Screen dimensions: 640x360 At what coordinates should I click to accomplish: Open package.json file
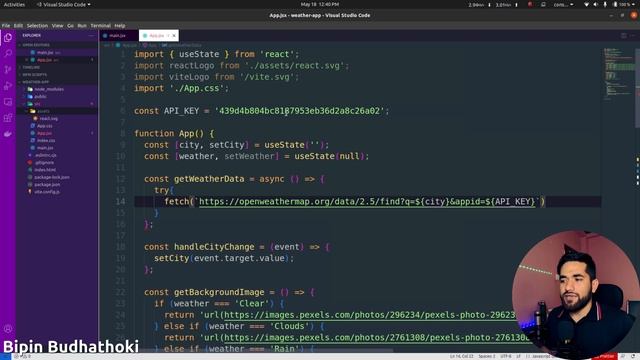[x=56, y=184]
